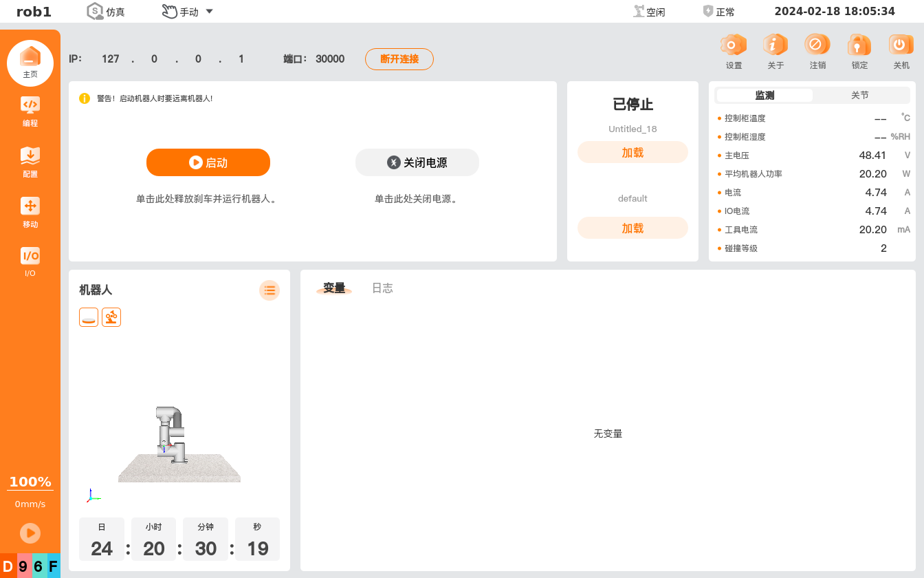Click the 启动 start button
The image size is (924, 578).
coord(208,162)
